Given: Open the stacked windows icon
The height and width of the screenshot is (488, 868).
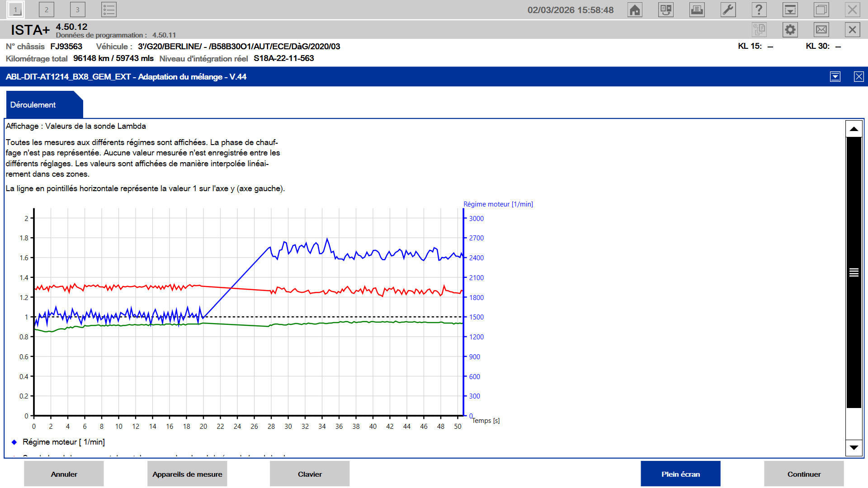Looking at the screenshot, I should [x=821, y=9].
